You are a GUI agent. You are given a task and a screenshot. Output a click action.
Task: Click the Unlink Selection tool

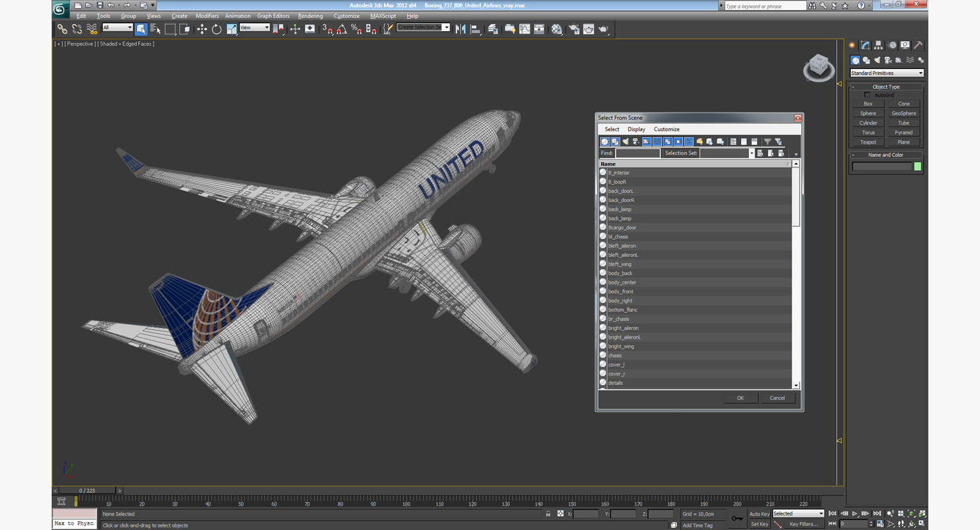77,28
